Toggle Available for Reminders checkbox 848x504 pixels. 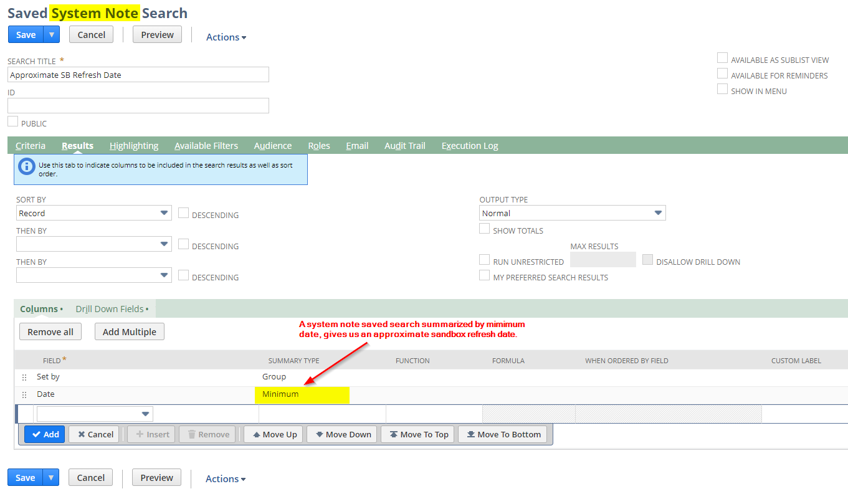[x=722, y=74]
